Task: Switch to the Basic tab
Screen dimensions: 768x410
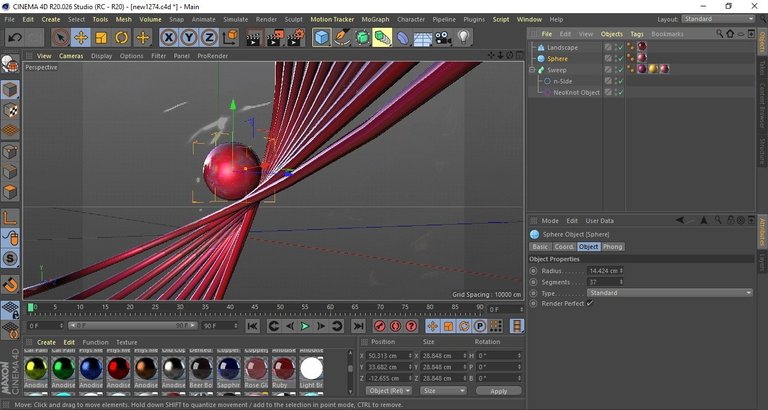Action: point(540,247)
